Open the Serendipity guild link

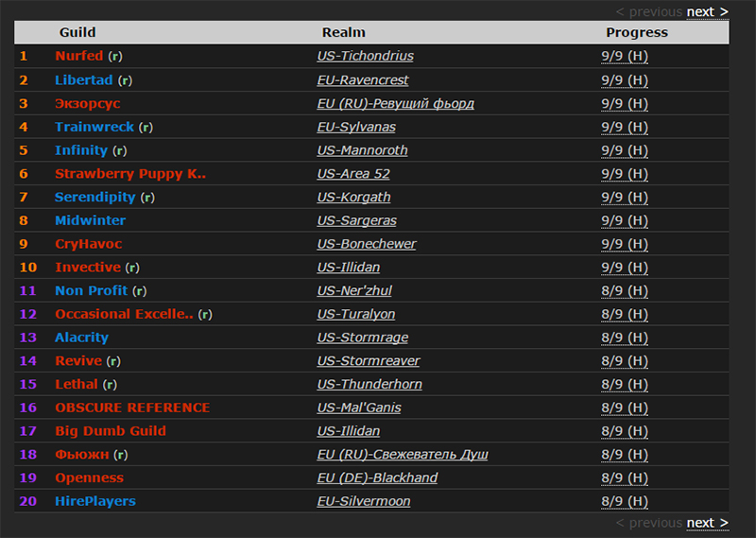pos(95,198)
